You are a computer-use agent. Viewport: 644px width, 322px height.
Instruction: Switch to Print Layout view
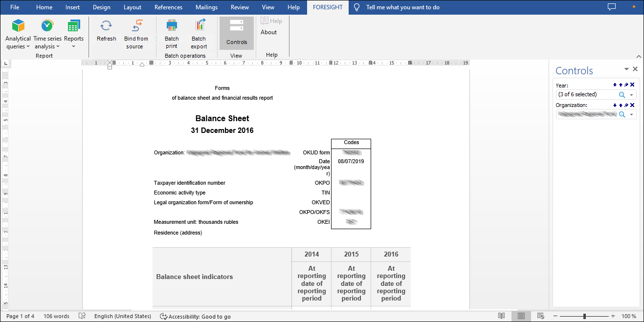pos(521,316)
